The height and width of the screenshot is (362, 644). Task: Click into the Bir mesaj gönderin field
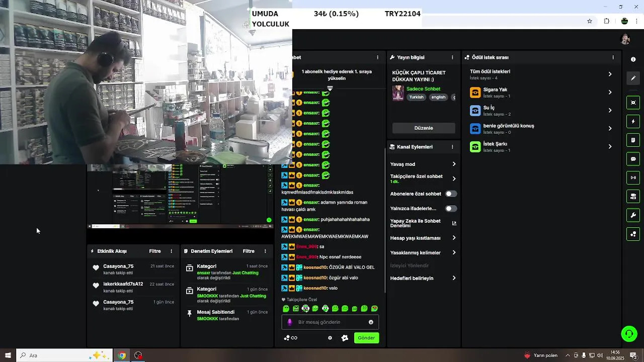click(330, 322)
